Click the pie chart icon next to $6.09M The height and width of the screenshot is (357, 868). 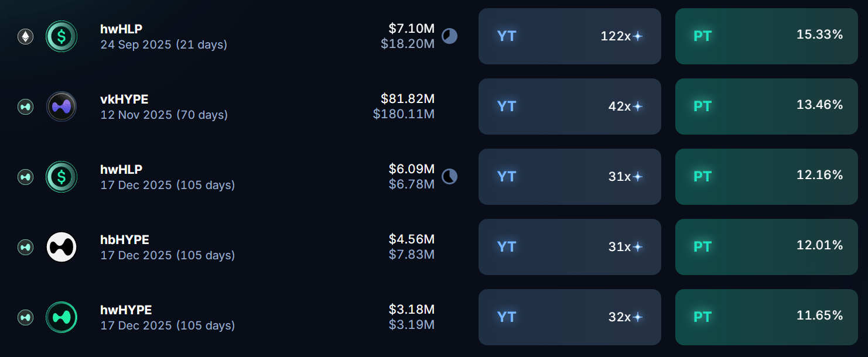pos(449,177)
